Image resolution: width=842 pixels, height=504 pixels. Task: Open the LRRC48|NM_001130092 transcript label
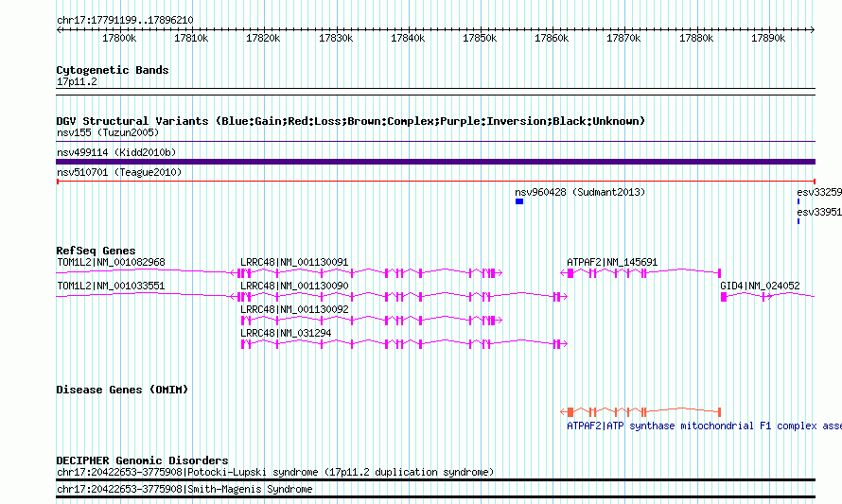[x=294, y=310]
